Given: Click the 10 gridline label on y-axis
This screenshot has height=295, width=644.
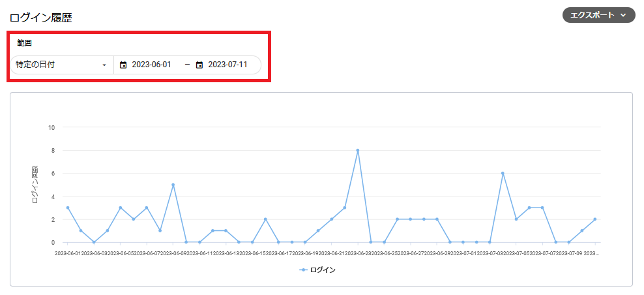Looking at the screenshot, I should [x=51, y=127].
